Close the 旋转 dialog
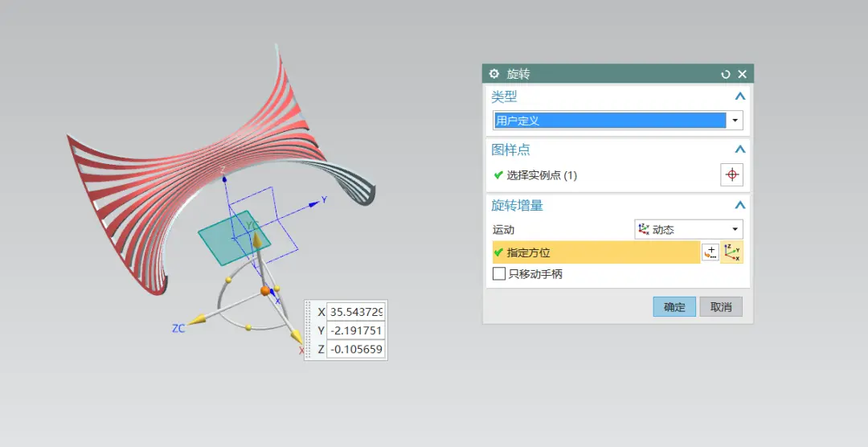868x447 pixels. (743, 74)
